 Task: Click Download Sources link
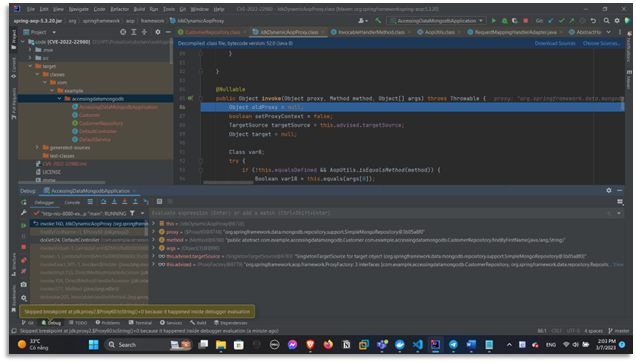pyautogui.click(x=555, y=43)
